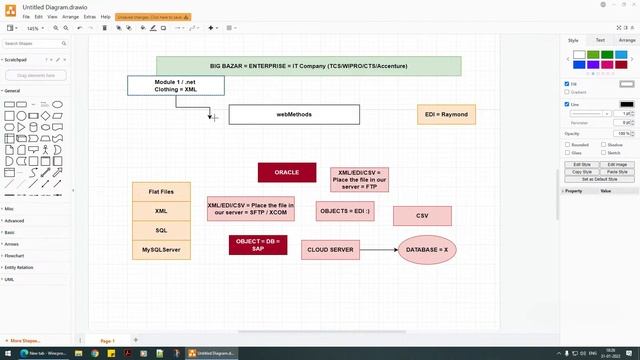Click the Scratchpad edit pencil icon
The width and height of the screenshot is (640, 360).
[58, 60]
